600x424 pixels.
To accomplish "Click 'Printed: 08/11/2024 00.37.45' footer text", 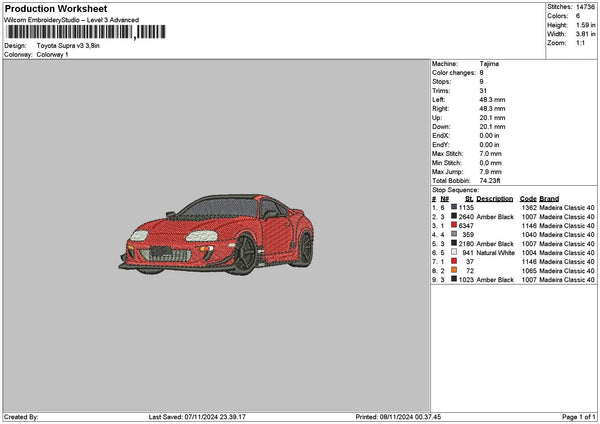I will (398, 417).
